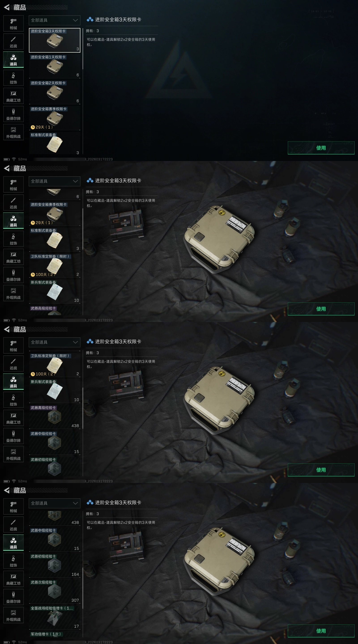Switch to 道具 tab on the triangle-logo screen
358x644 pixels.
[x=13, y=60]
